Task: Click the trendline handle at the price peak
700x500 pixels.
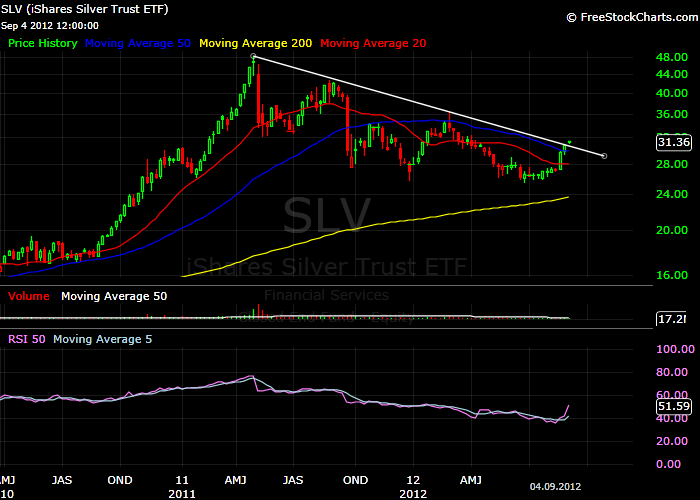Action: tap(254, 56)
